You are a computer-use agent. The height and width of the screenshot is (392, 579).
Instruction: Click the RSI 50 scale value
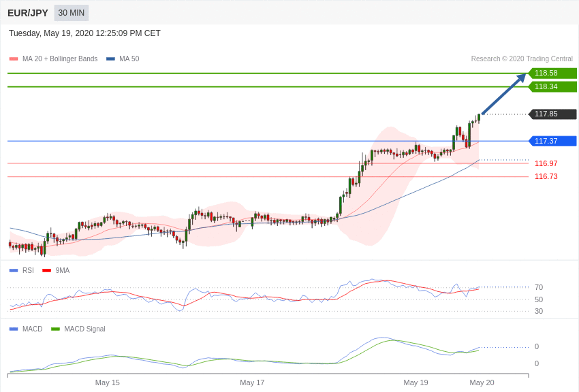pyautogui.click(x=539, y=299)
